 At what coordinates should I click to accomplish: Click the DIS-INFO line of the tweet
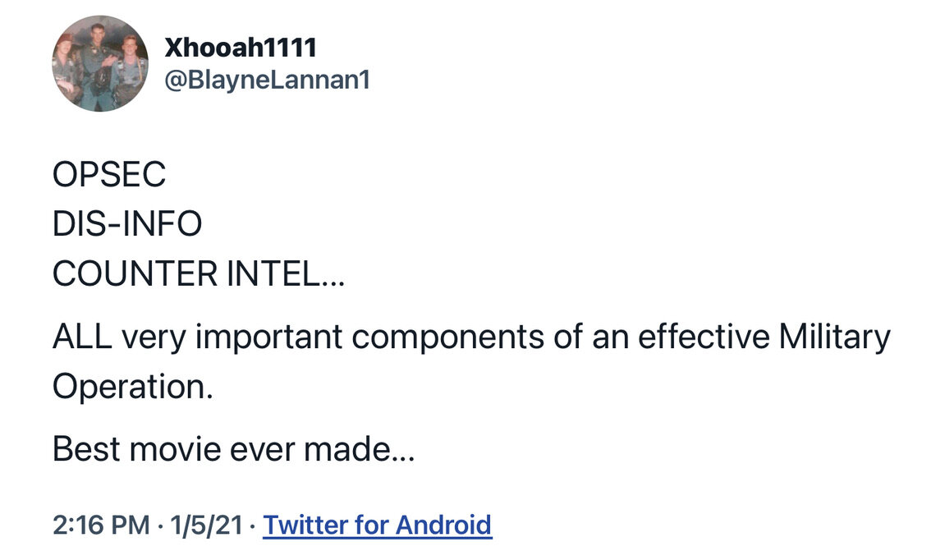click(127, 223)
